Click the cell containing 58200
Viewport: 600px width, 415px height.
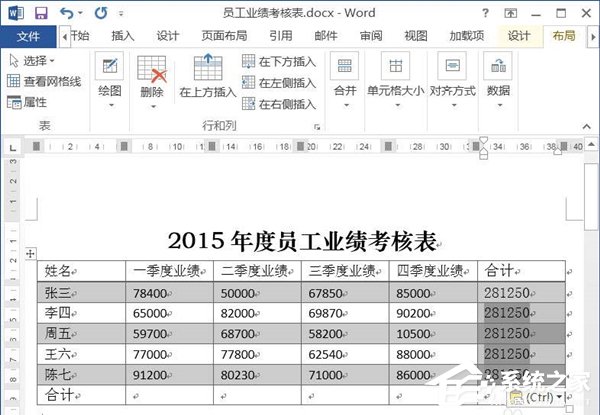(345, 334)
